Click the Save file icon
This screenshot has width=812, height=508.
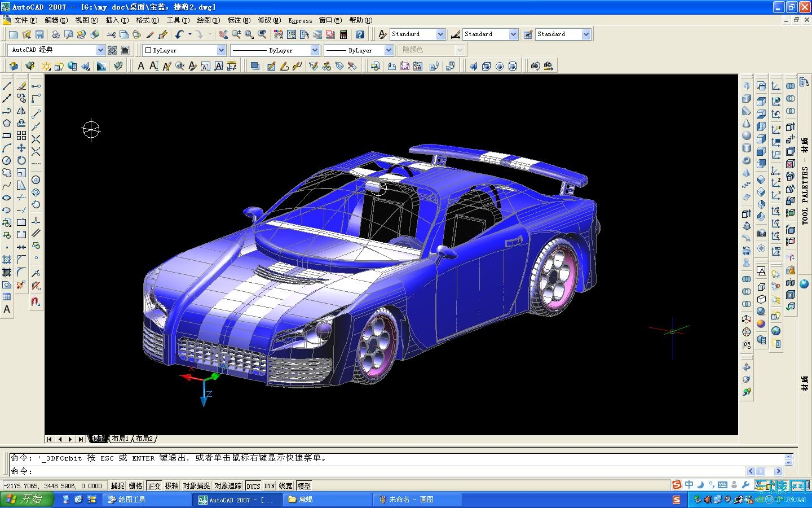39,34
